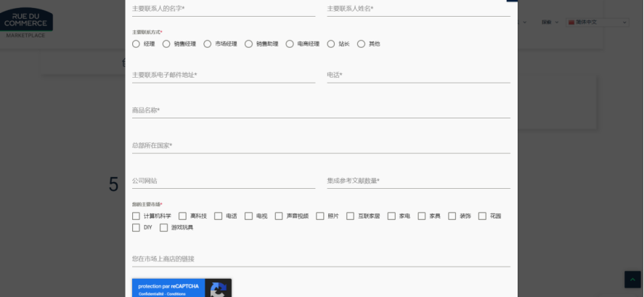The height and width of the screenshot is (297, 644).
Task: Click the Rue du Commerce Marketplace logo
Action: (x=26, y=23)
